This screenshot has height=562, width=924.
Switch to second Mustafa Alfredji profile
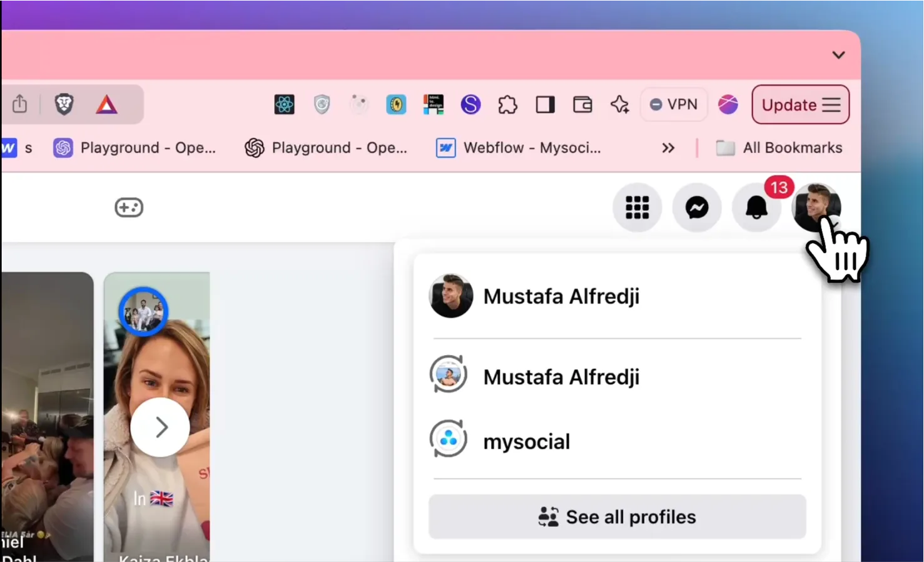pos(561,377)
